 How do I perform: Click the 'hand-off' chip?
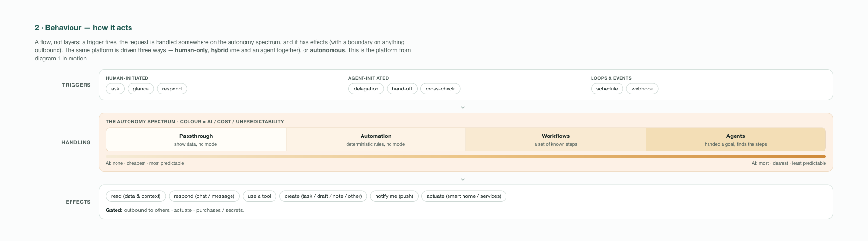coord(402,89)
